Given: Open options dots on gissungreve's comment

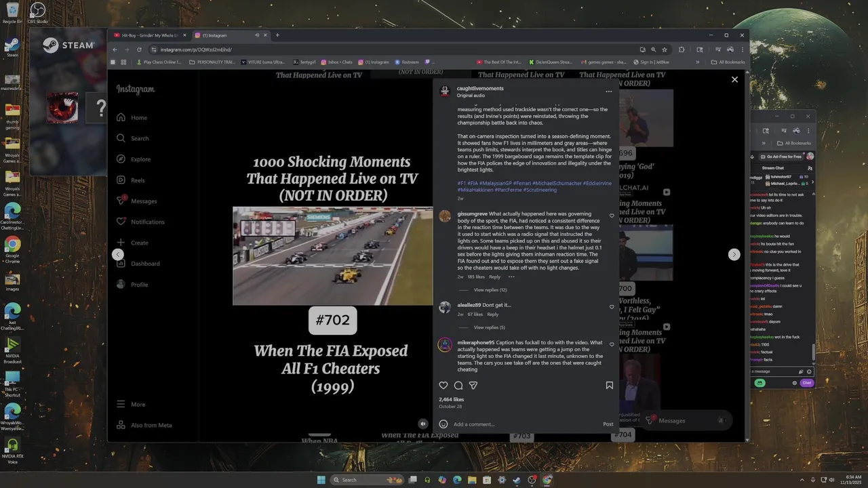Looking at the screenshot, I should pos(511,277).
